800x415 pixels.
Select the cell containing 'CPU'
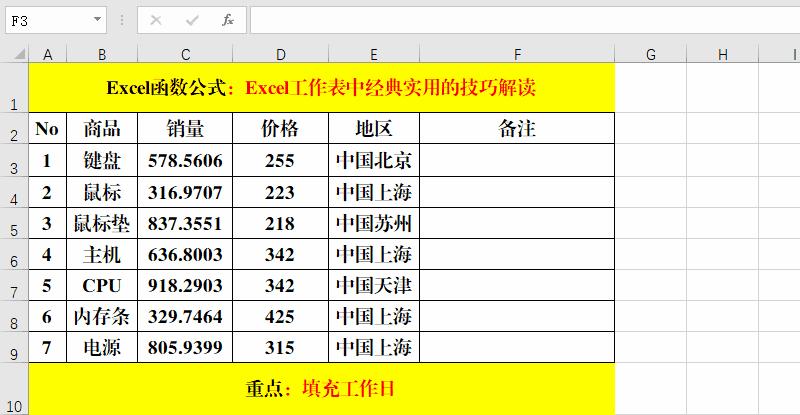(102, 285)
